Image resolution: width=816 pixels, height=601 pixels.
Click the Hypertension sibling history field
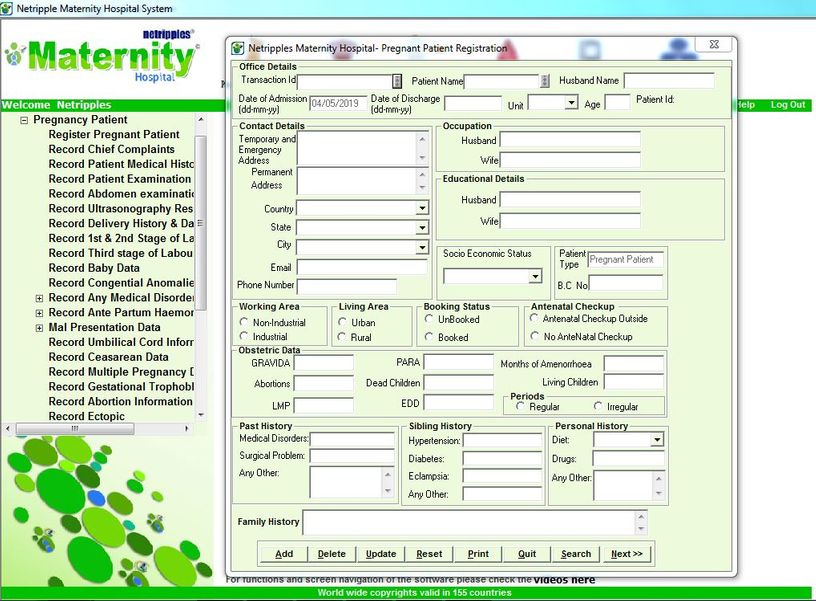coord(502,441)
